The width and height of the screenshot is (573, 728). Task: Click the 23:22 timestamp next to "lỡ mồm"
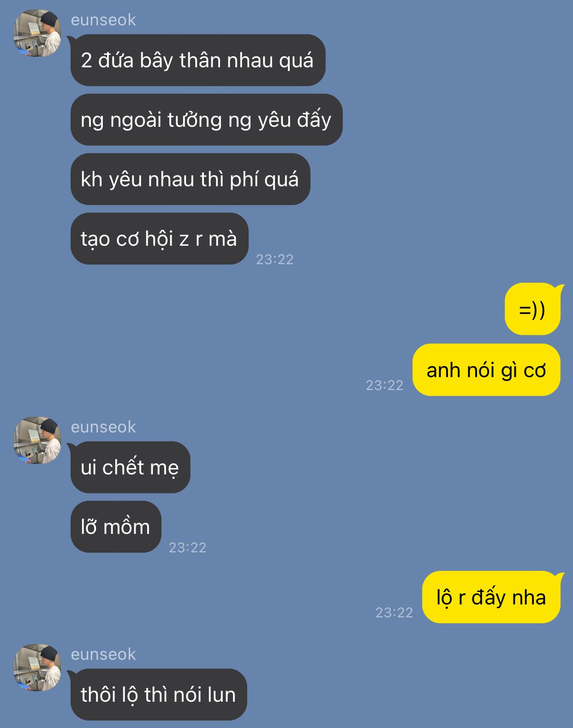click(x=187, y=547)
